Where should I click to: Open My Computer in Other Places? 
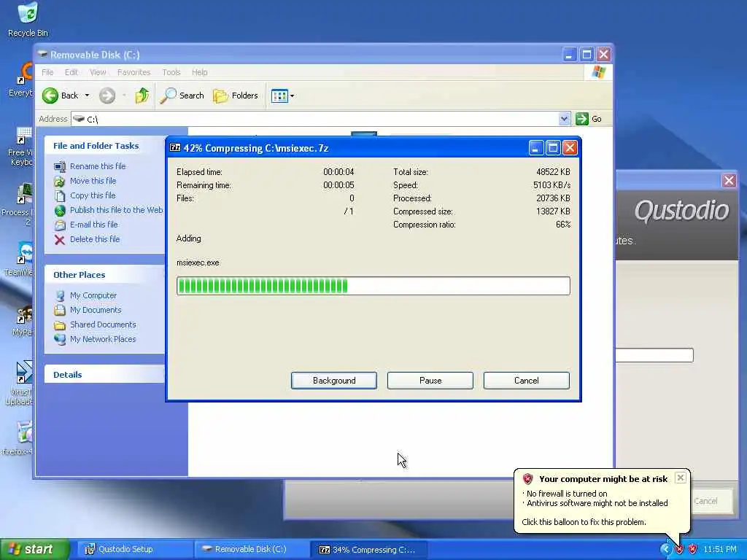(x=93, y=295)
